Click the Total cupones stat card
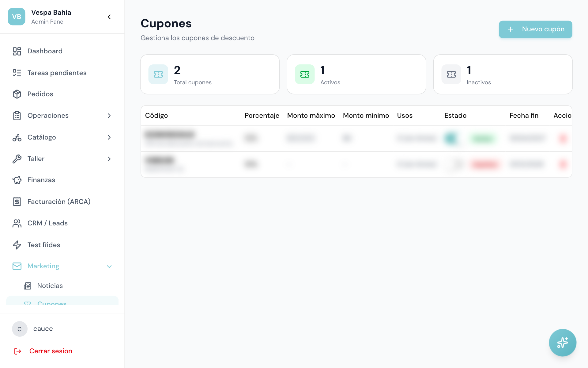Screen dimensions: 588x368 click(210, 74)
